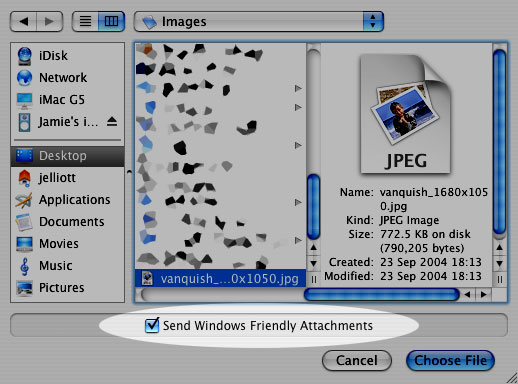Click the file name value vanquish_1680x105

click(434, 192)
